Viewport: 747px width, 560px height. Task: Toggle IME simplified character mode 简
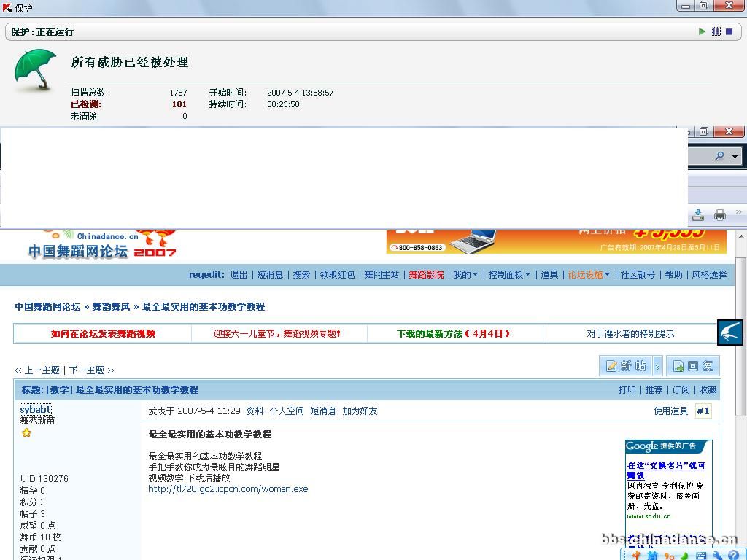[651, 556]
